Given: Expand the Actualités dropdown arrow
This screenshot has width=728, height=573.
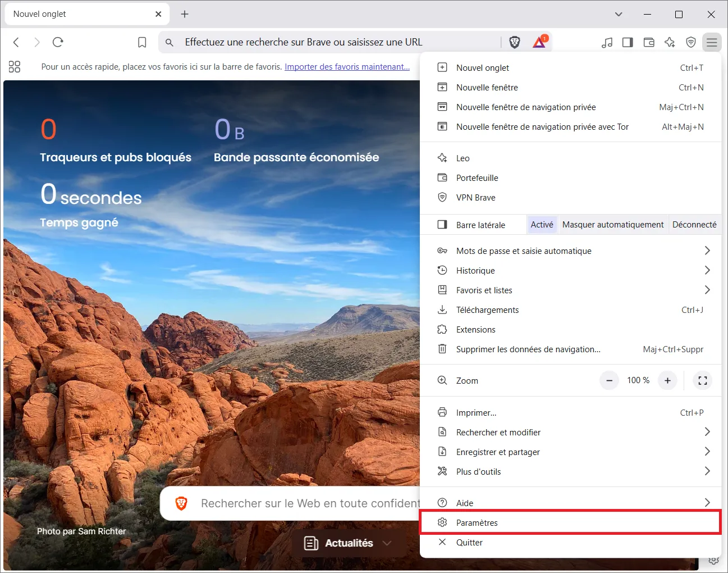Looking at the screenshot, I should pyautogui.click(x=387, y=543).
